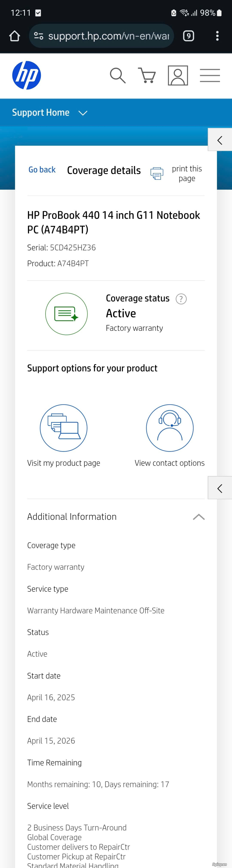This screenshot has width=232, height=868.
Task: Click the contact support headset icon
Action: (170, 428)
